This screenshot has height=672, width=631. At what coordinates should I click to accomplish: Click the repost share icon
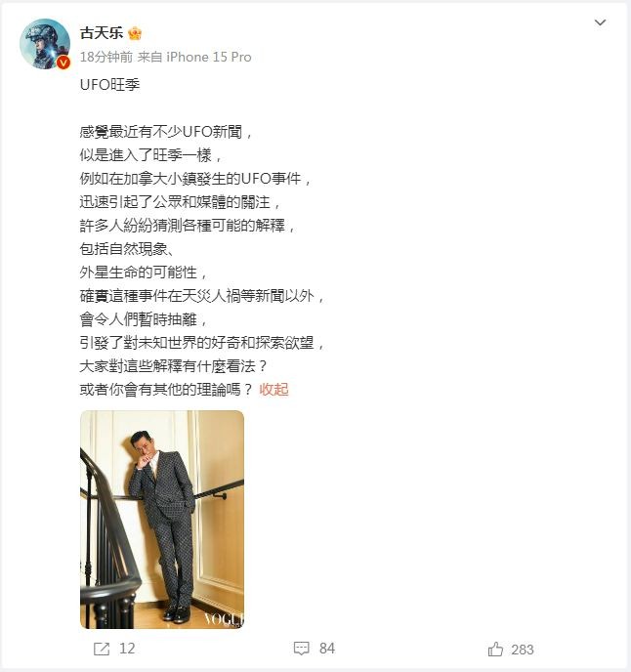[x=102, y=649]
